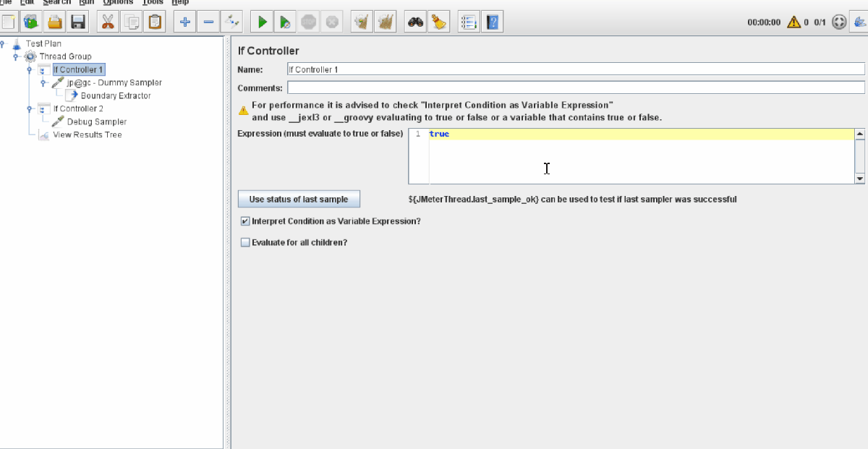Screen dimensions: 868x449
Task: Uncheck Interpret Condition as Variable Expression
Action: [245, 221]
